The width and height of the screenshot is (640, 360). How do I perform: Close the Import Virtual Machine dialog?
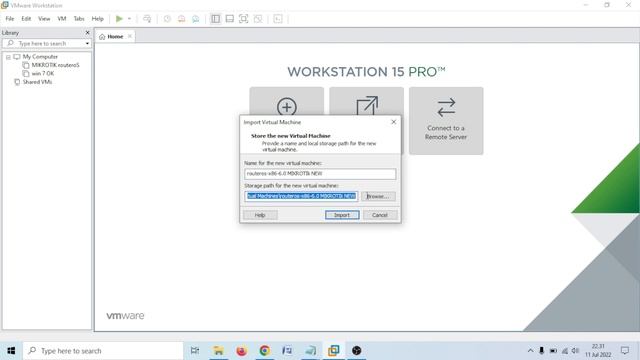coord(393,122)
